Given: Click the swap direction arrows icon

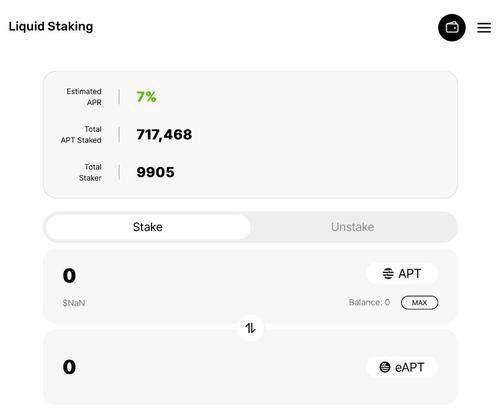Looking at the screenshot, I should point(250,328).
